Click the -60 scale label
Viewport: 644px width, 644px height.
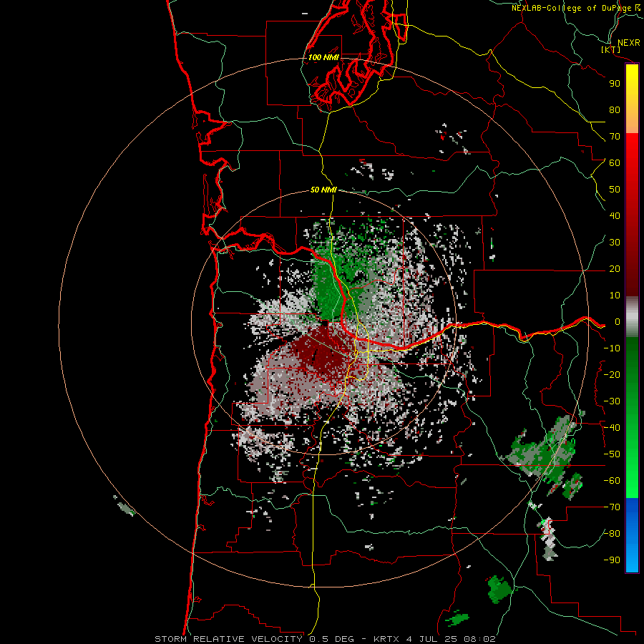coord(612,481)
